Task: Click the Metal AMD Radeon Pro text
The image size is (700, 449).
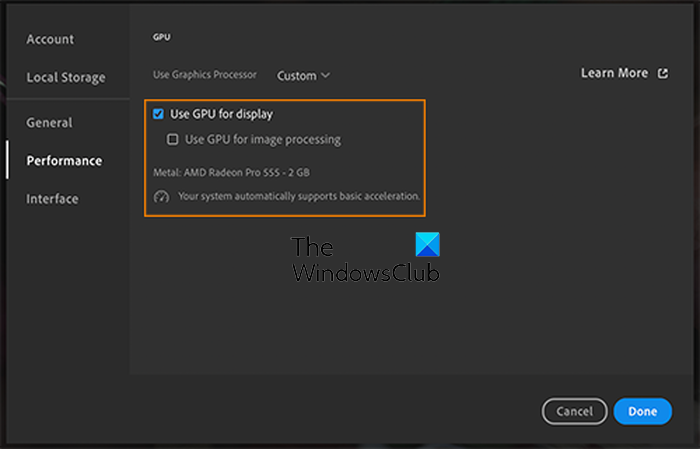Action: [x=231, y=172]
